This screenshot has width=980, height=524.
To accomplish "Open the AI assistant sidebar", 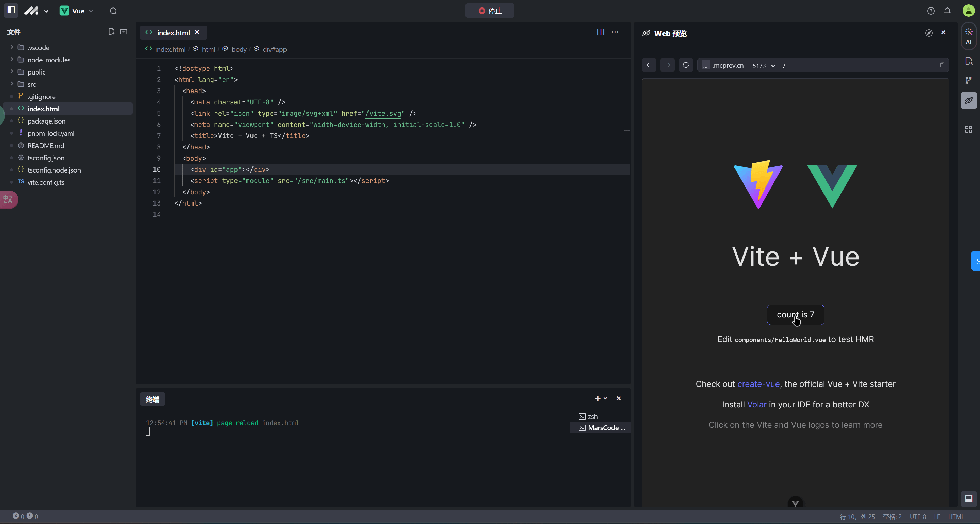I will point(968,36).
